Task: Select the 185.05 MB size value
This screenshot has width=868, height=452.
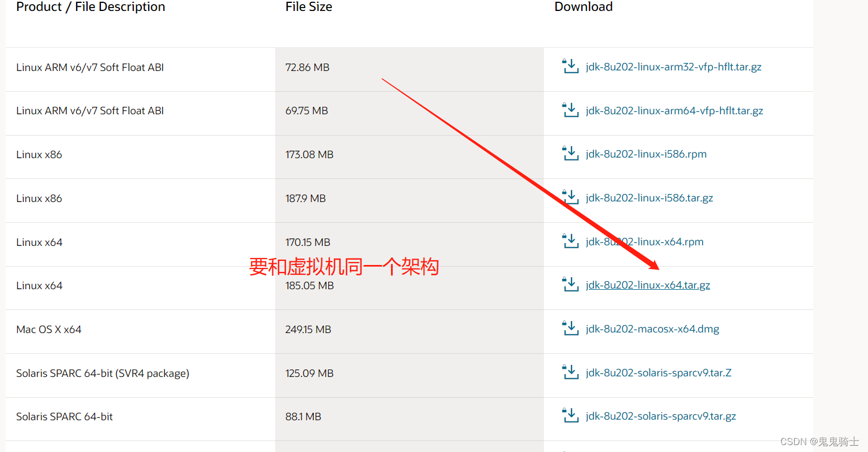Action: point(310,286)
